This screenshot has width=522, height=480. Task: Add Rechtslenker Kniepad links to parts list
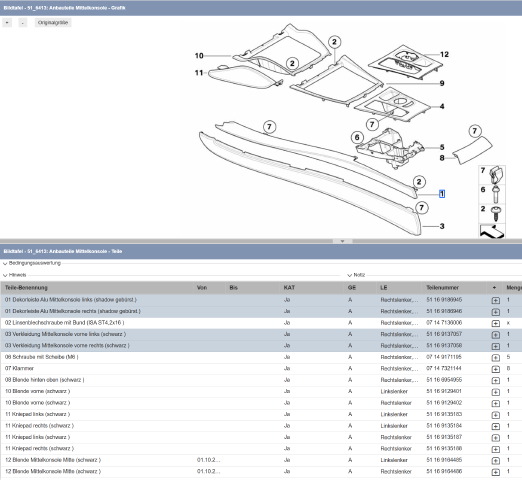tap(495, 438)
